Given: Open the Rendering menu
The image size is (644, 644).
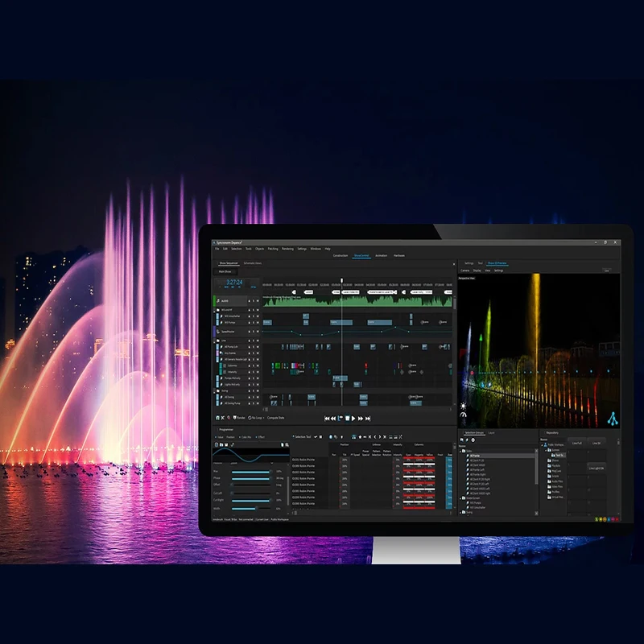Looking at the screenshot, I should click(x=287, y=249).
